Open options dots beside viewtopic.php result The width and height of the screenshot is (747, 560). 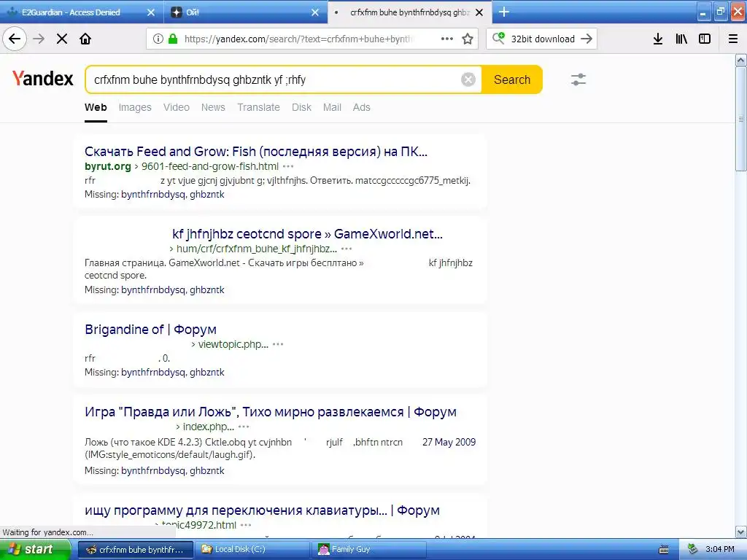[x=278, y=344]
